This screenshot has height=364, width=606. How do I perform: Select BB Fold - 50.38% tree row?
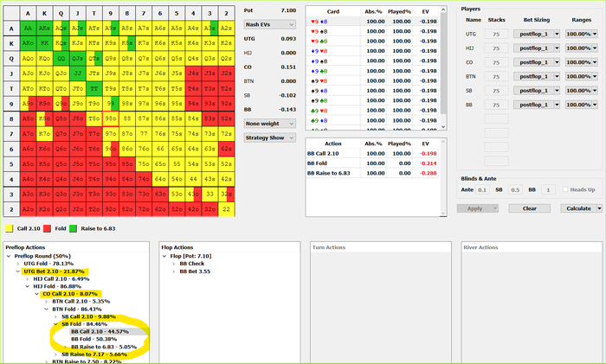93,339
